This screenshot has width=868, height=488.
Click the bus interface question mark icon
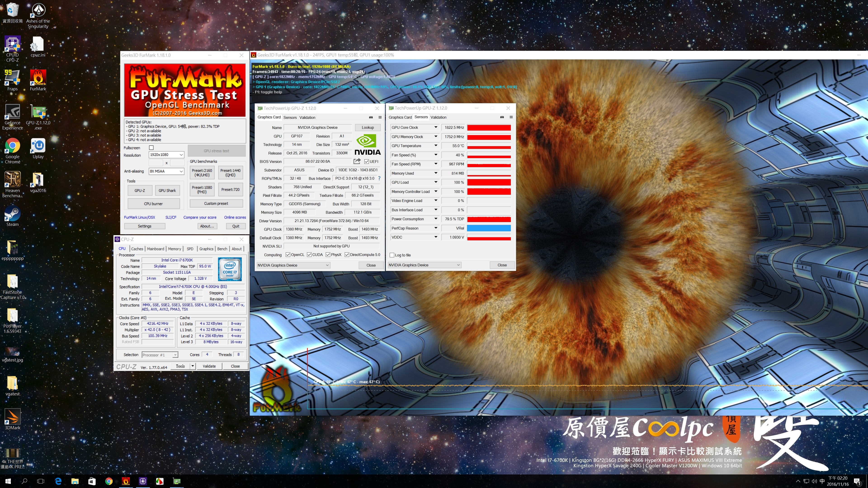(x=379, y=178)
